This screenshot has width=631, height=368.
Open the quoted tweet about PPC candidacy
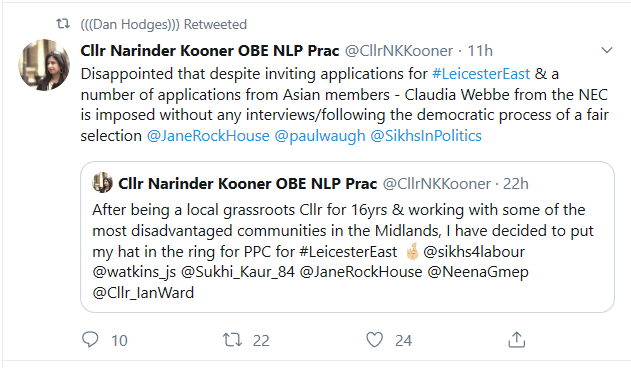pos(347,237)
